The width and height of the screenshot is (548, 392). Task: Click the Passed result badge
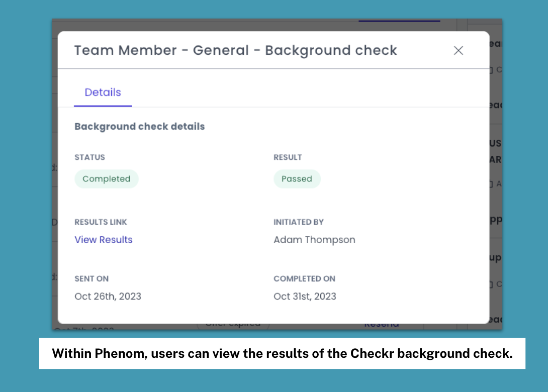297,179
